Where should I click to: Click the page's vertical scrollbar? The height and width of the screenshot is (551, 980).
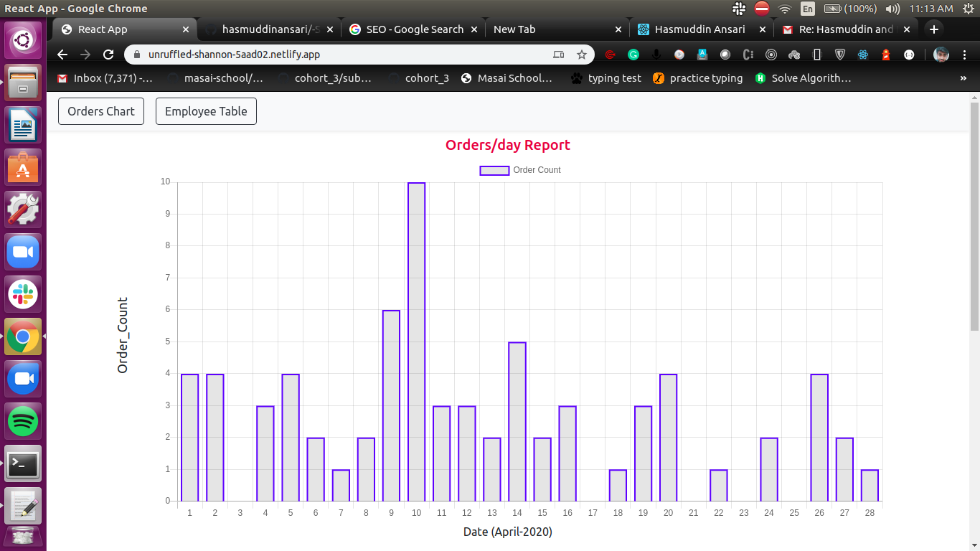974,215
